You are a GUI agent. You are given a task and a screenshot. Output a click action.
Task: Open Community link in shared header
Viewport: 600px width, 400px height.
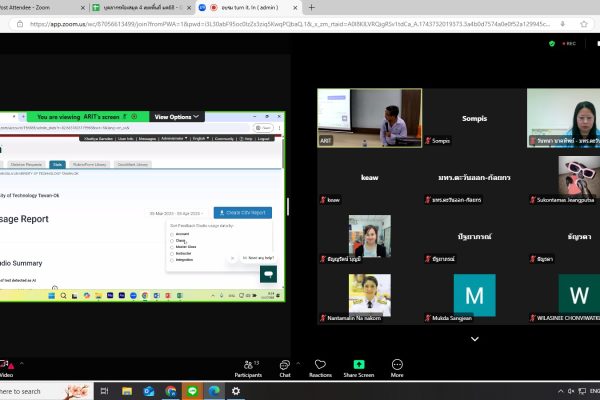[224, 139]
